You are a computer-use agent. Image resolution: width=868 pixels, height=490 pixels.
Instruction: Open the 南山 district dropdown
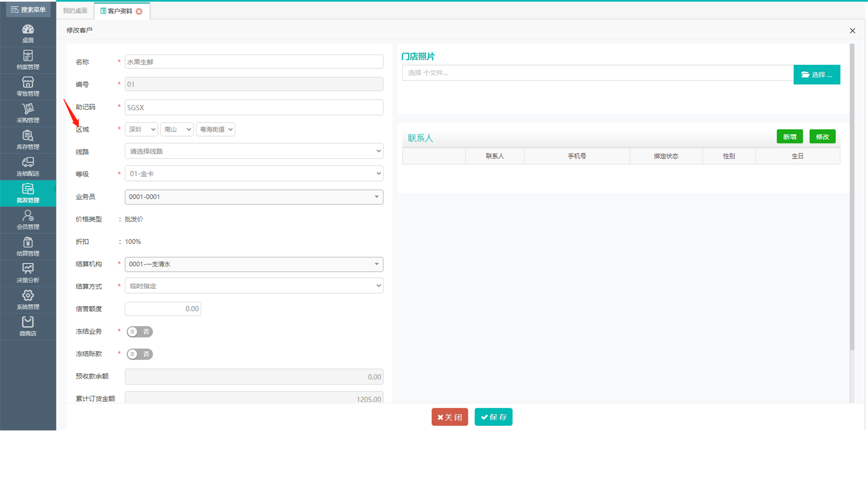click(x=177, y=130)
